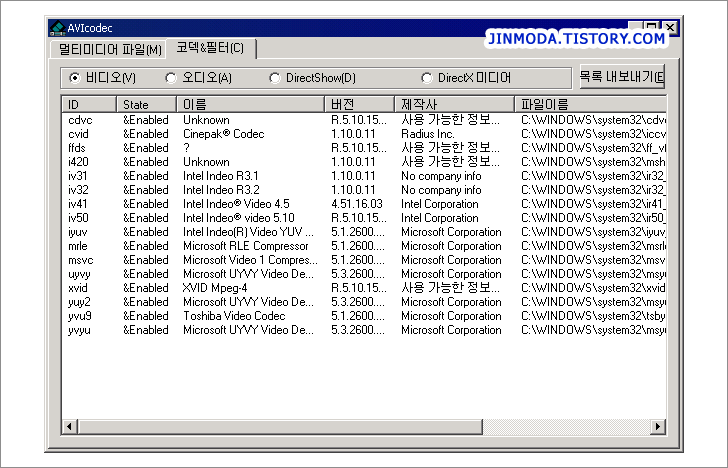Click the Intel Indeo R3.2 name

point(221,190)
